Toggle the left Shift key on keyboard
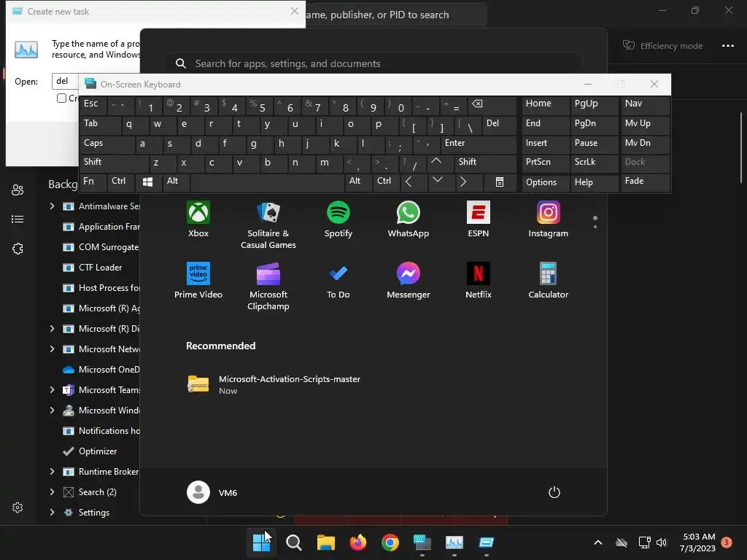 tap(114, 163)
